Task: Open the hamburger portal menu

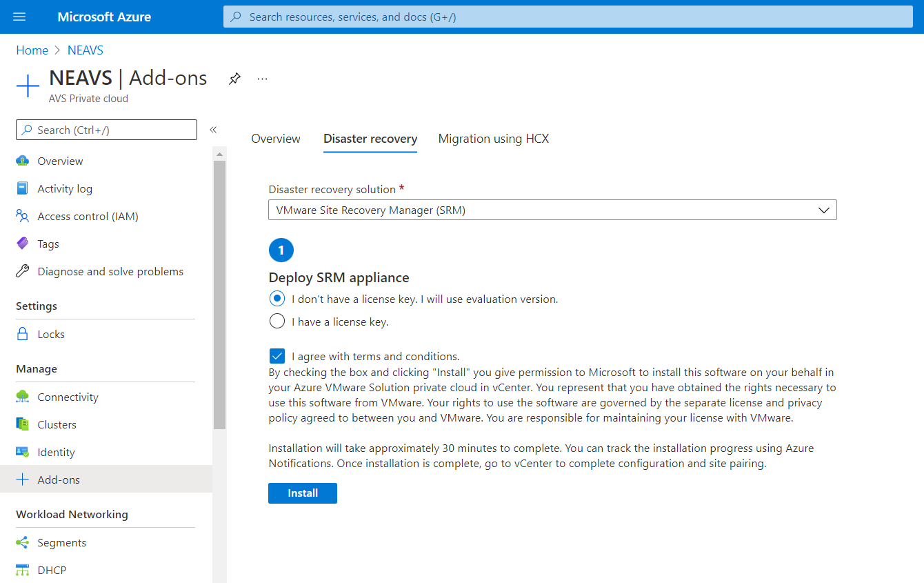Action: point(19,17)
